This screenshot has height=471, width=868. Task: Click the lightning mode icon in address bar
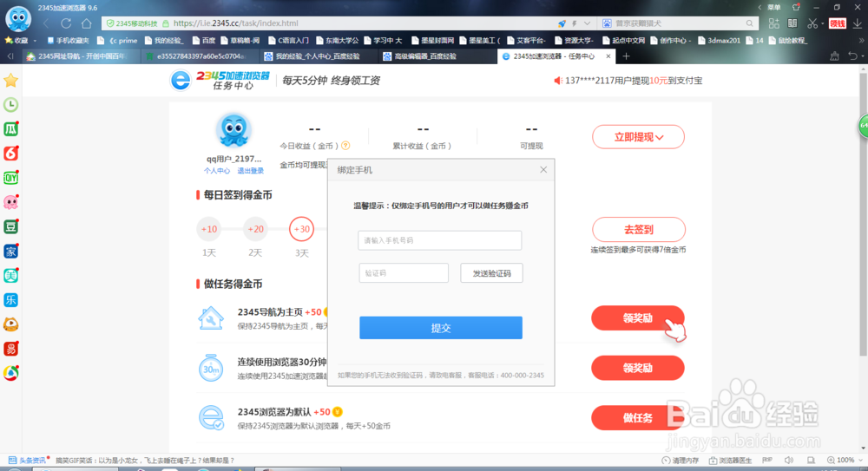tap(575, 23)
